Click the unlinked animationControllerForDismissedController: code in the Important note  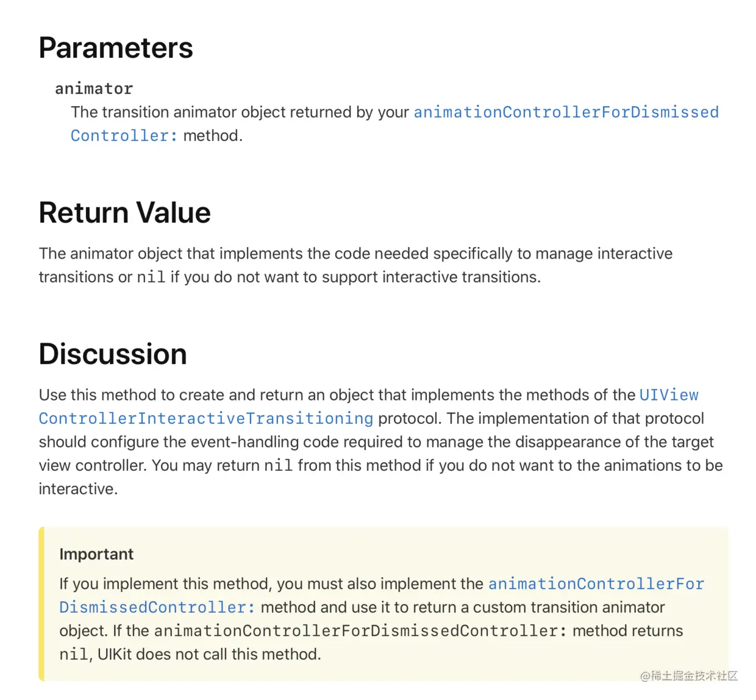(360, 631)
